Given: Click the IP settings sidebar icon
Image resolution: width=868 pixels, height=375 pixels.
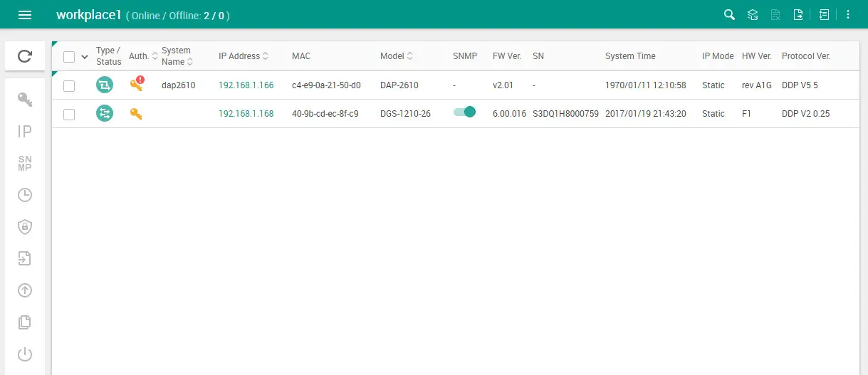Looking at the screenshot, I should (x=25, y=132).
